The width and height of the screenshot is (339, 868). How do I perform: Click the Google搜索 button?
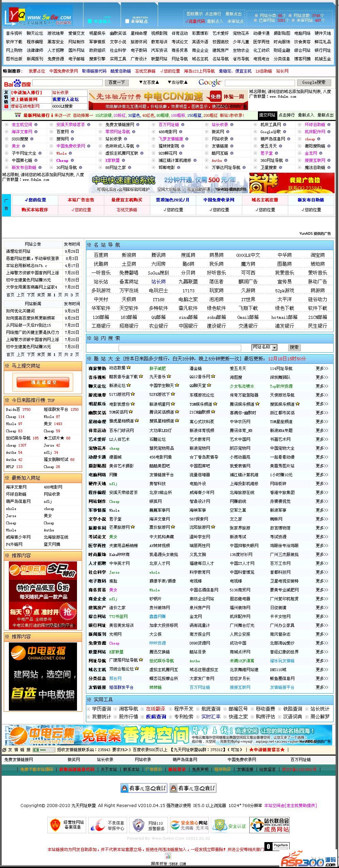pyautogui.click(x=314, y=82)
